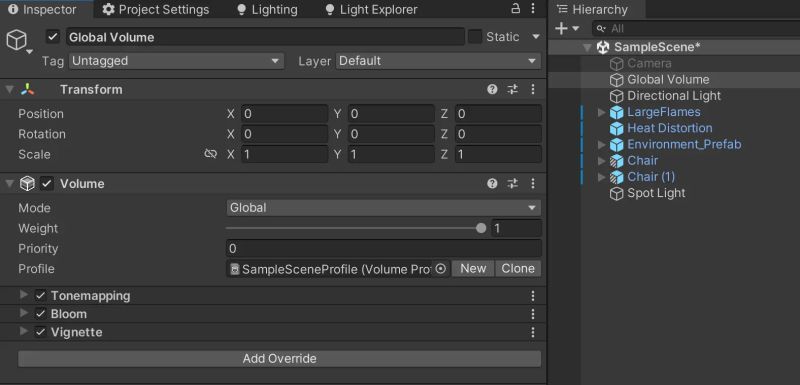Enable the Static checkbox
This screenshot has width=800, height=385.
475,37
